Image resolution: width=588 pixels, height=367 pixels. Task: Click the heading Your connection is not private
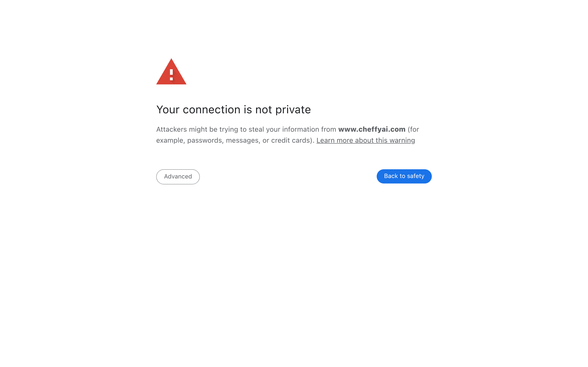pyautogui.click(x=234, y=110)
